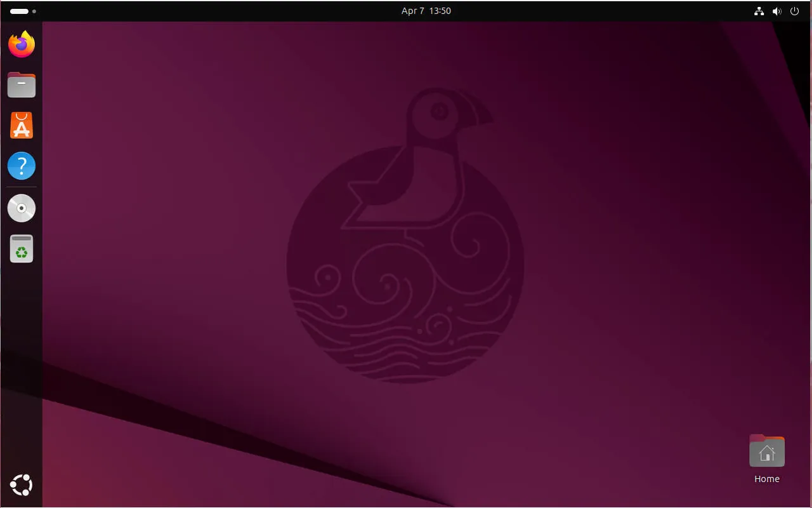812x508 pixels.
Task: Open the power menu icon
Action: tap(794, 11)
